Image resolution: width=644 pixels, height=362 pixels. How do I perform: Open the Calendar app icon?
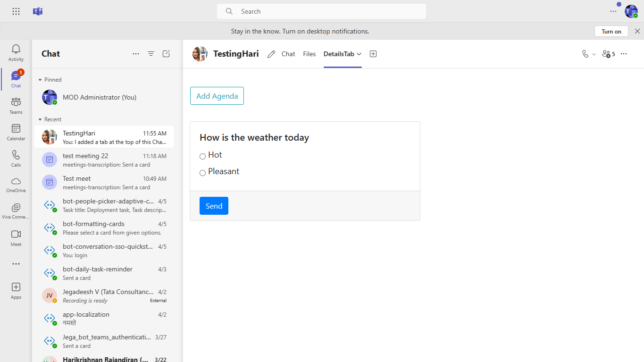pyautogui.click(x=16, y=132)
